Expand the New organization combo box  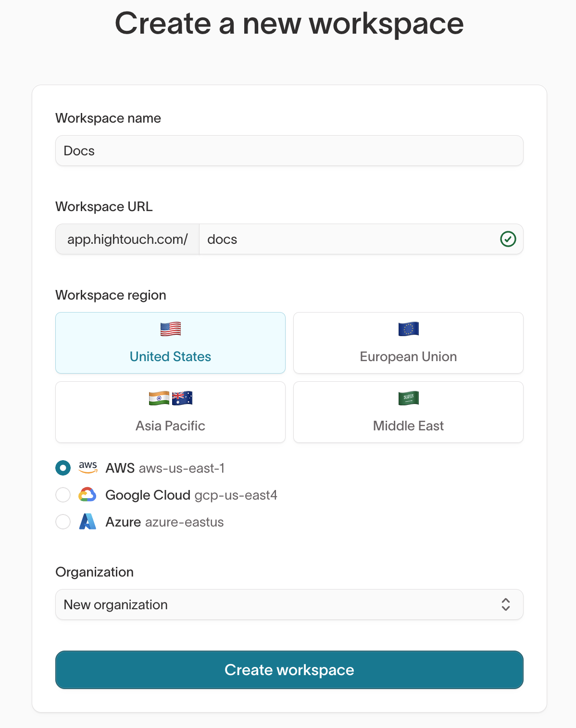click(289, 604)
